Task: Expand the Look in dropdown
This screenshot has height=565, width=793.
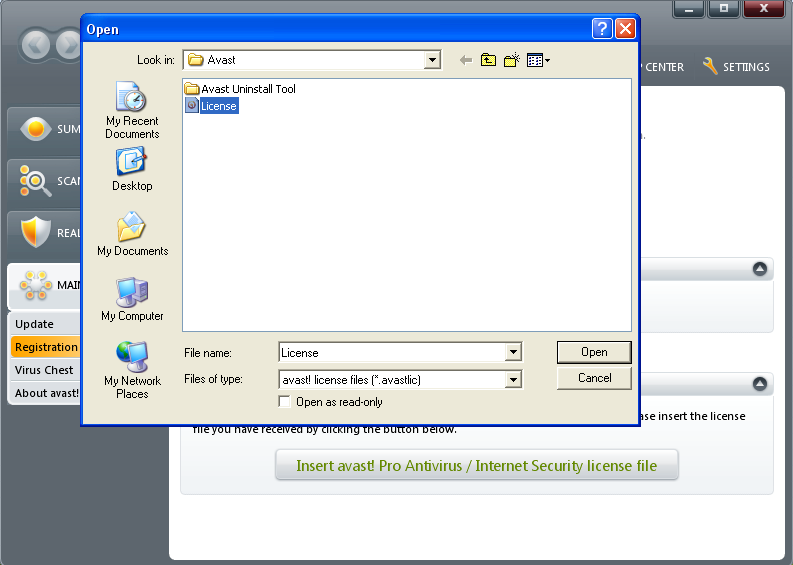Action: [431, 60]
